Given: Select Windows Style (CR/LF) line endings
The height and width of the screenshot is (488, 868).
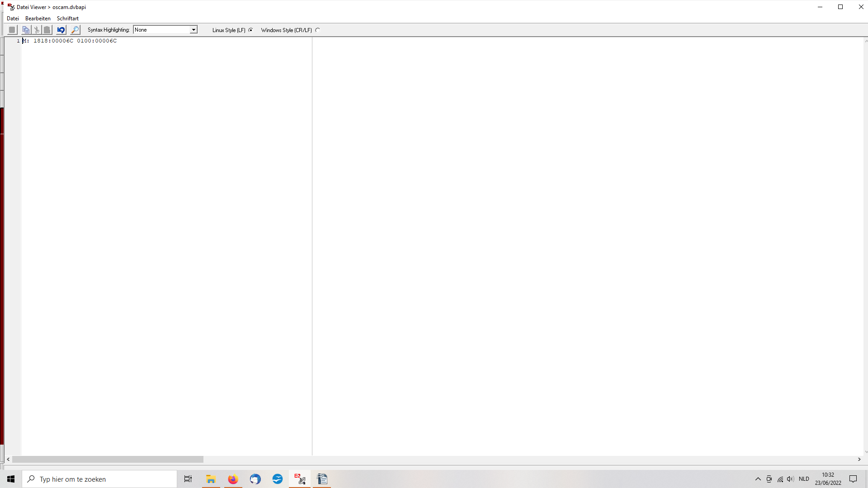Looking at the screenshot, I should point(317,30).
